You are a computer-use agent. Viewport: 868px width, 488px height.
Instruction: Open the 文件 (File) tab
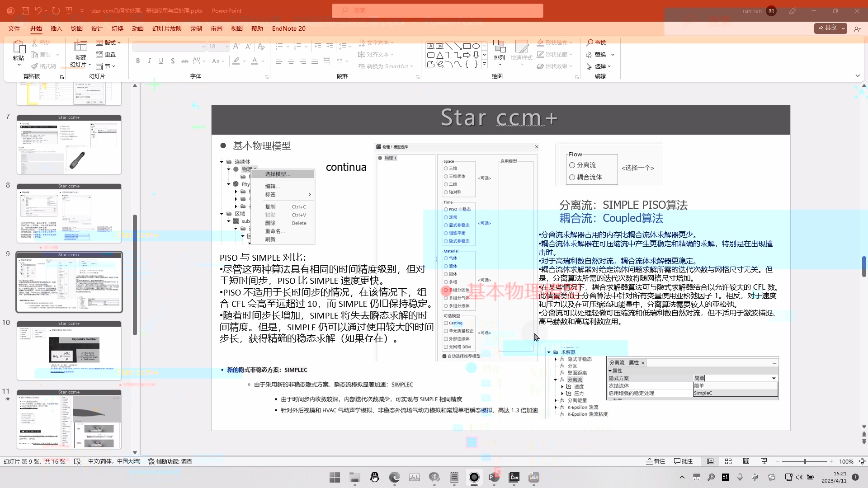click(14, 28)
